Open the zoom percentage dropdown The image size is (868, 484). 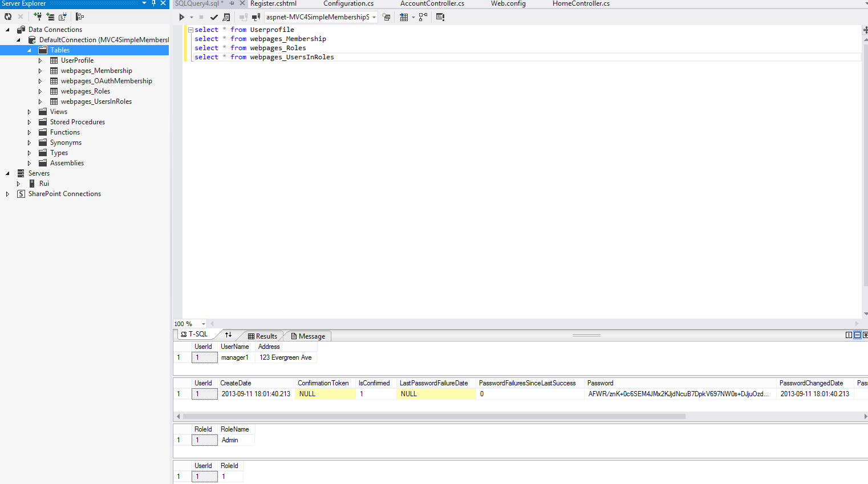click(x=203, y=324)
